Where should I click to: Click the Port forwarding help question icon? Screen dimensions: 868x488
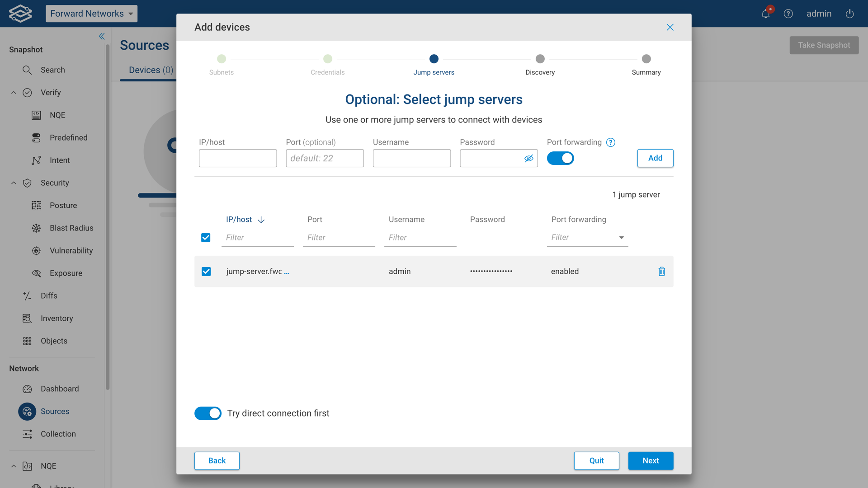coord(610,142)
